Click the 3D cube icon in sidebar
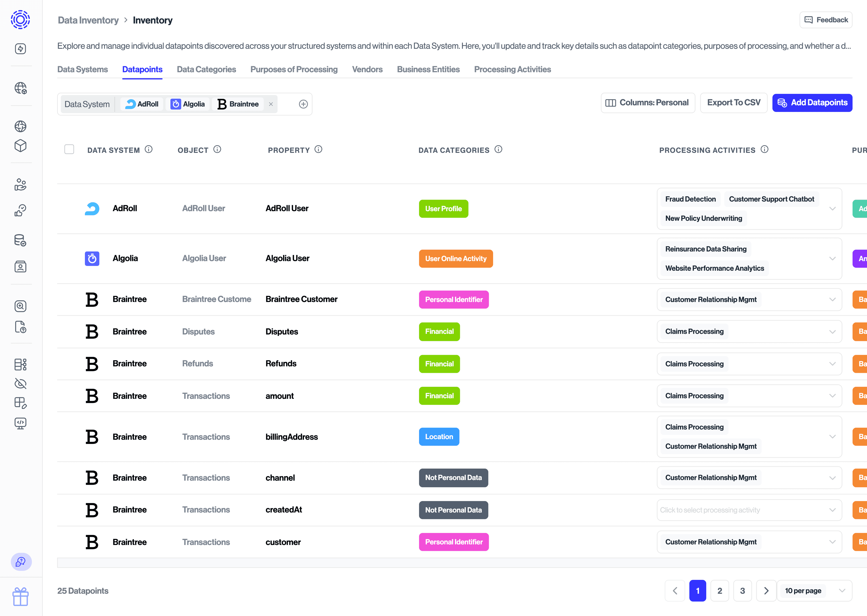Image resolution: width=867 pixels, height=616 pixels. [x=21, y=146]
